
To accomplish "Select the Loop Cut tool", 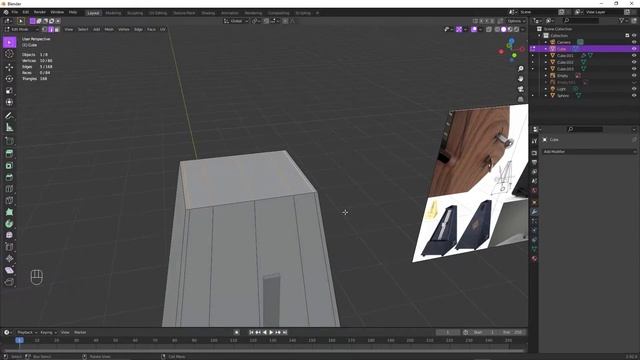I will coord(9,189).
